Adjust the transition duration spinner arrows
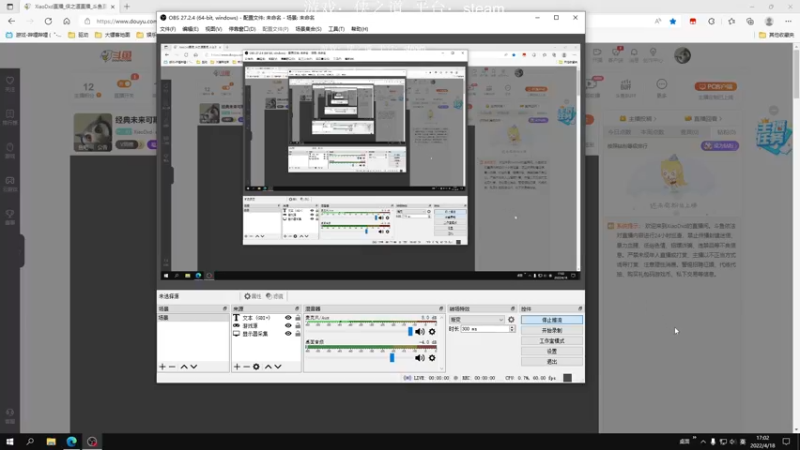800x450 pixels. pos(512,329)
